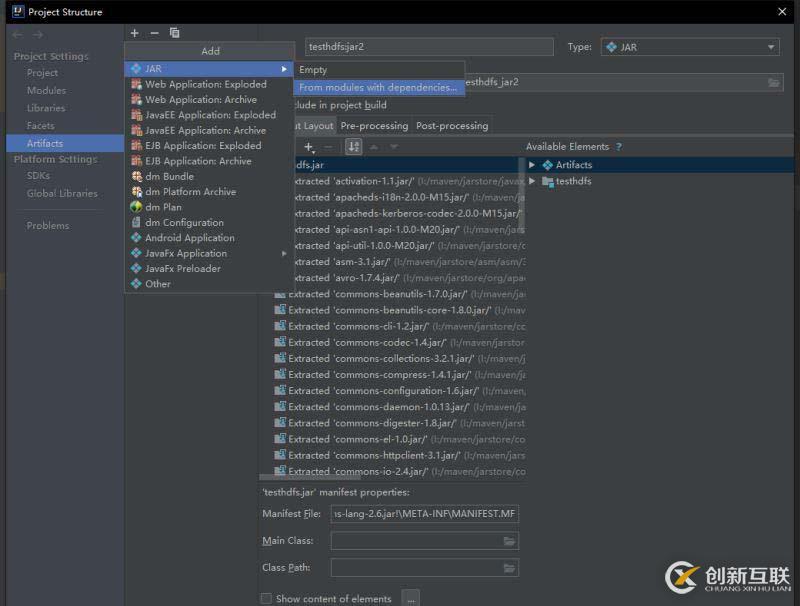The width and height of the screenshot is (800, 606).
Task: Expand the Artifacts node in Available Elements
Action: tap(531, 164)
